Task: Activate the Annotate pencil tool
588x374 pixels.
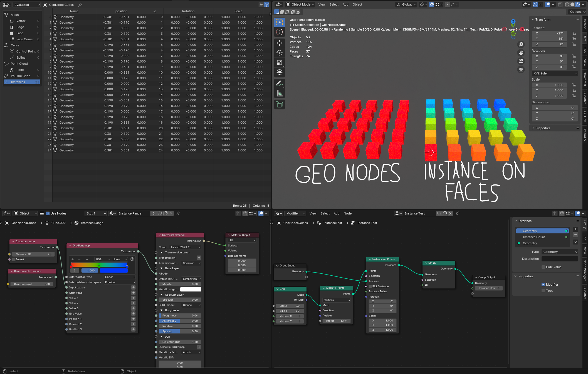Action: 280,83
